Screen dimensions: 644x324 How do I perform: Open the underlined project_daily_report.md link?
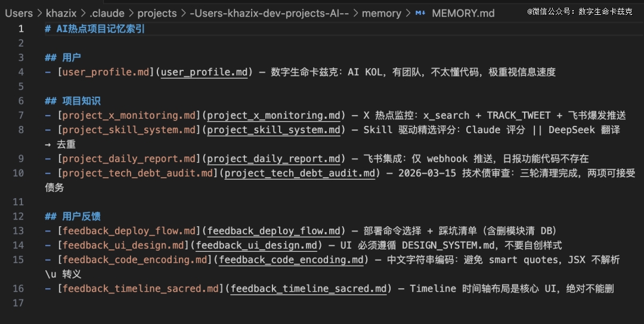pyautogui.click(x=275, y=159)
